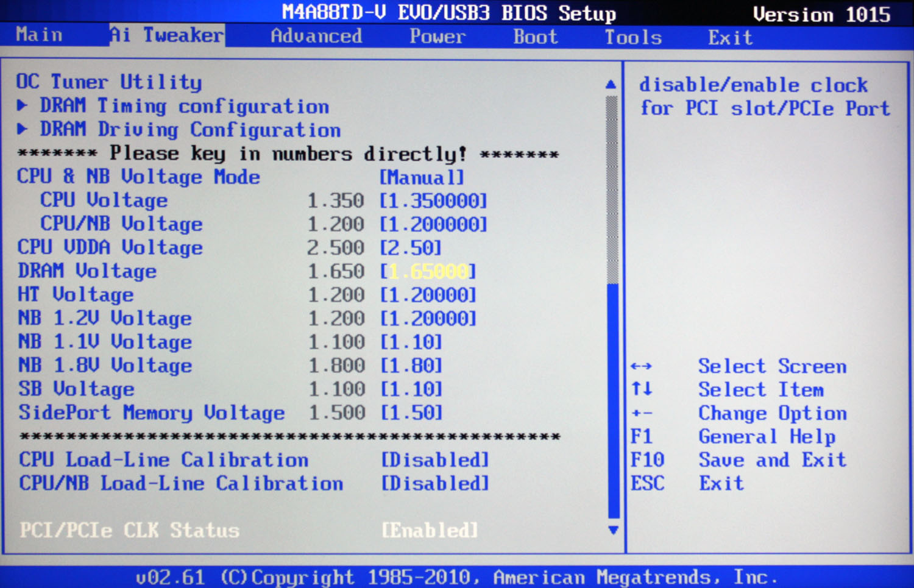914x588 pixels.
Task: Click the current CPU Voltage reading 1.350
Action: [335, 201]
